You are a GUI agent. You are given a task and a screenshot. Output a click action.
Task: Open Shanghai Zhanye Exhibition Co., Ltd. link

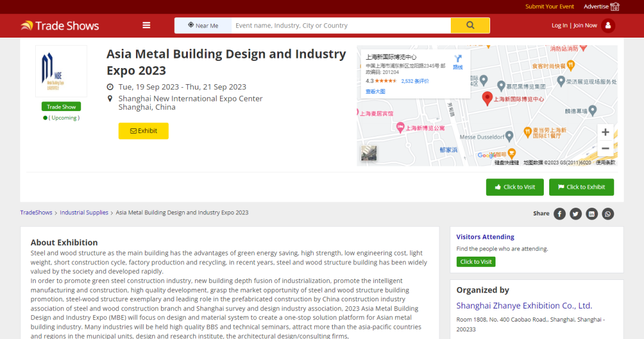coord(524,306)
